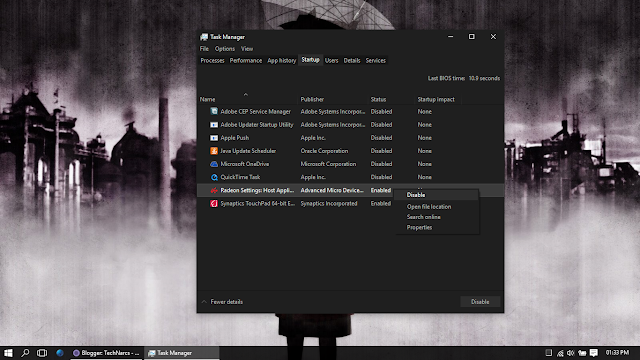Select the QuickTime Task entry name
Viewport: 640px width, 360px height.
pyautogui.click(x=240, y=177)
